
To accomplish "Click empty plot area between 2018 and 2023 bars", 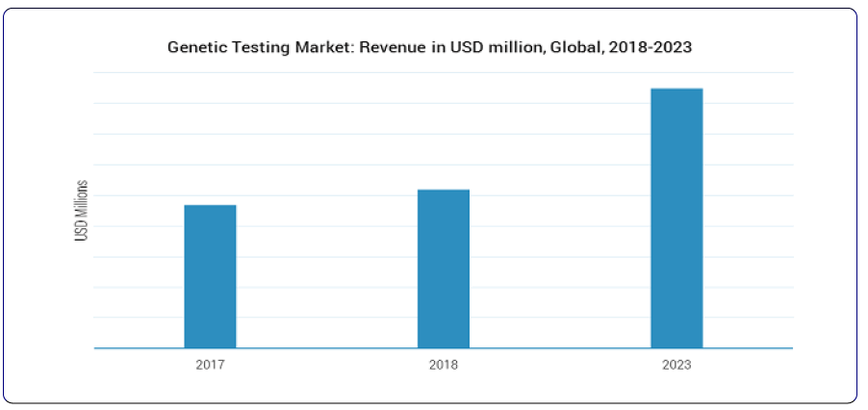I will tap(560, 241).
